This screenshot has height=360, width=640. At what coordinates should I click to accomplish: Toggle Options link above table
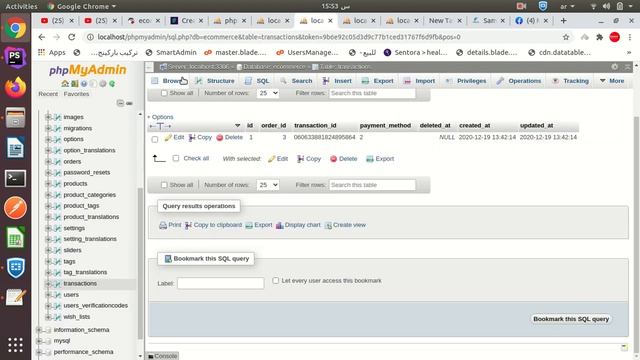(x=161, y=117)
